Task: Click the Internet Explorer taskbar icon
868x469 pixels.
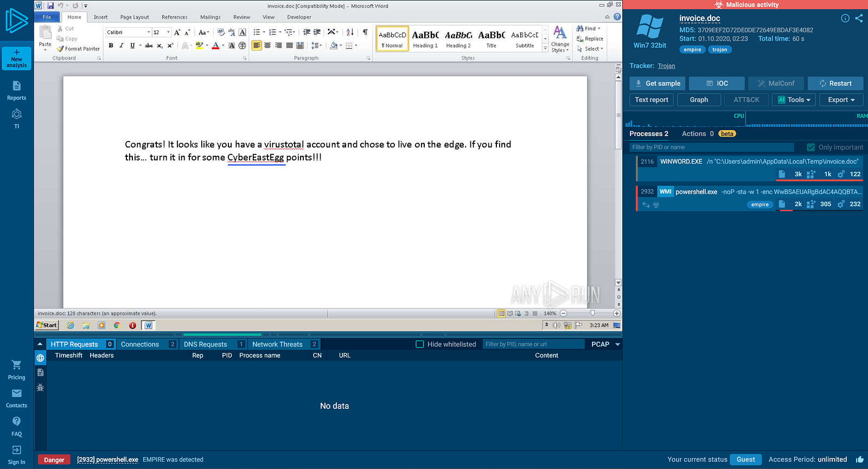Action: (71, 325)
